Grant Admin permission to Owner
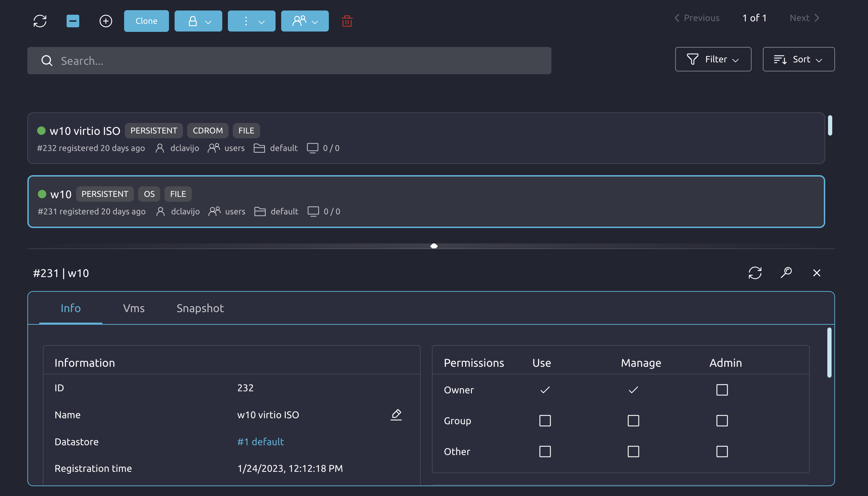Viewport: 868px width, 496px height. pyautogui.click(x=722, y=390)
